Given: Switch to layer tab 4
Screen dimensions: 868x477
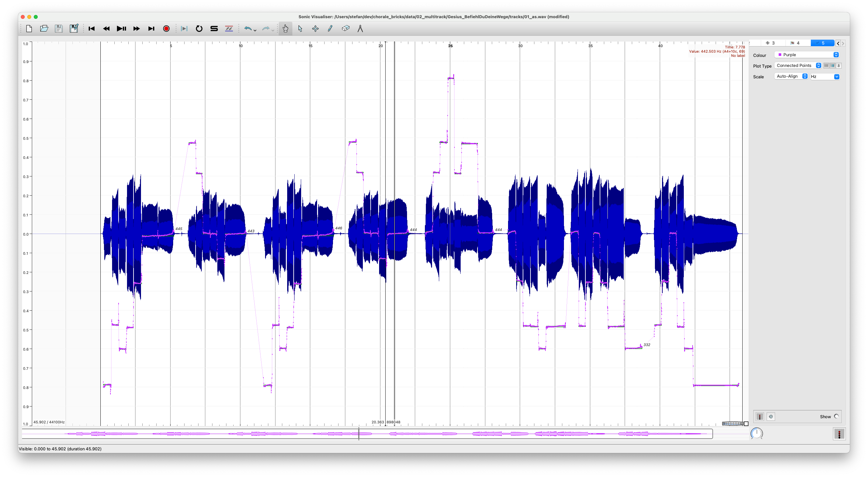Looking at the screenshot, I should click(x=796, y=43).
